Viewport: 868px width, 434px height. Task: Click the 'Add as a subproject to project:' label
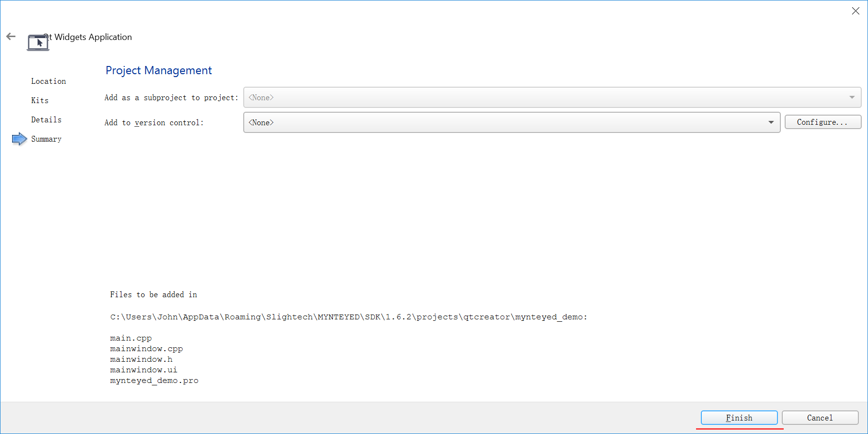pos(171,97)
